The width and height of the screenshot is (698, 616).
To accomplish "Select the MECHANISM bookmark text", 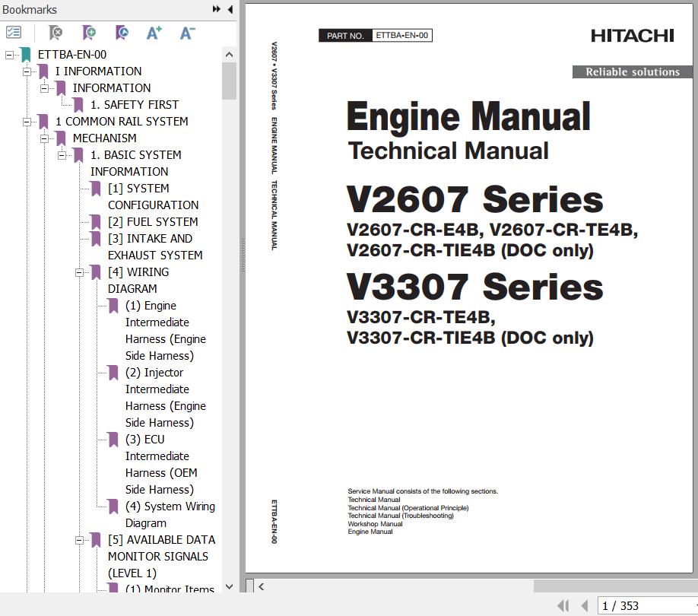I will click(105, 138).
